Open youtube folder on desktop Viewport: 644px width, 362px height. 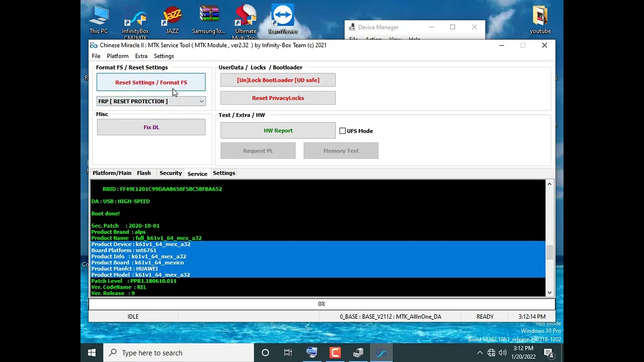[x=540, y=19]
